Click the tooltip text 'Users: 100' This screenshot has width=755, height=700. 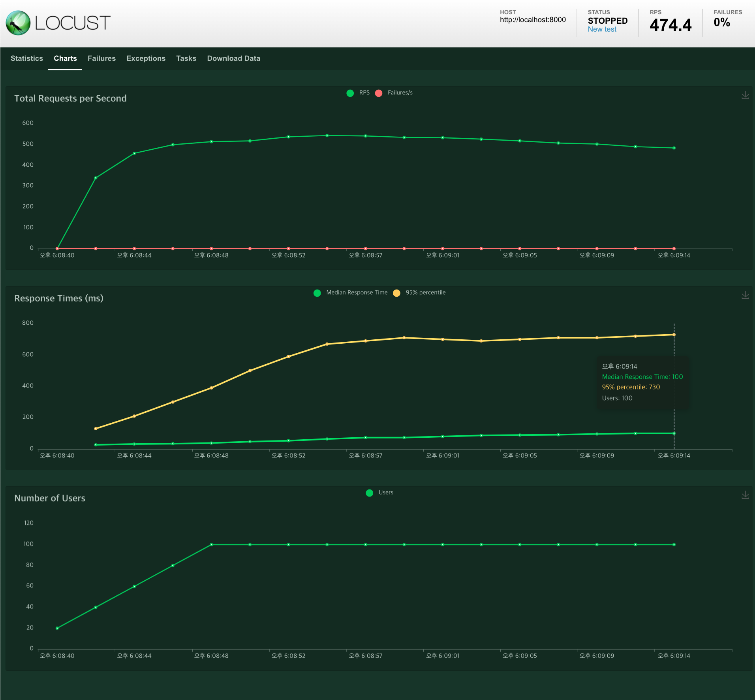[617, 398]
